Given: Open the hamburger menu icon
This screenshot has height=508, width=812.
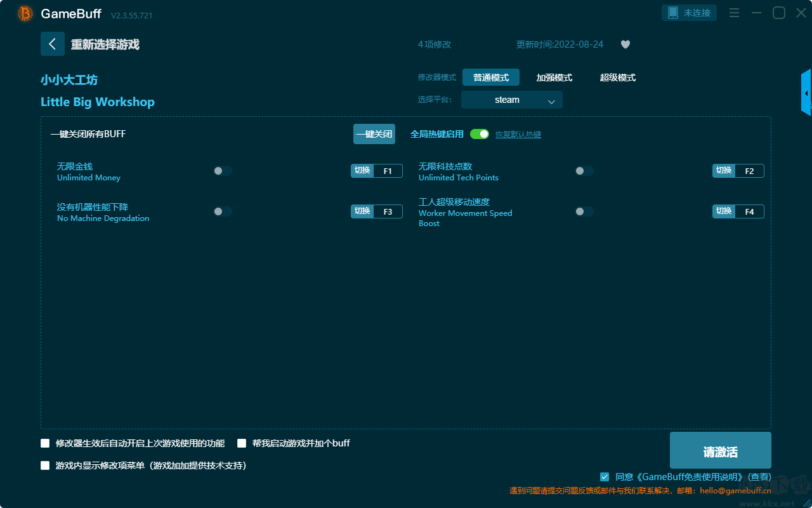Looking at the screenshot, I should (x=734, y=13).
